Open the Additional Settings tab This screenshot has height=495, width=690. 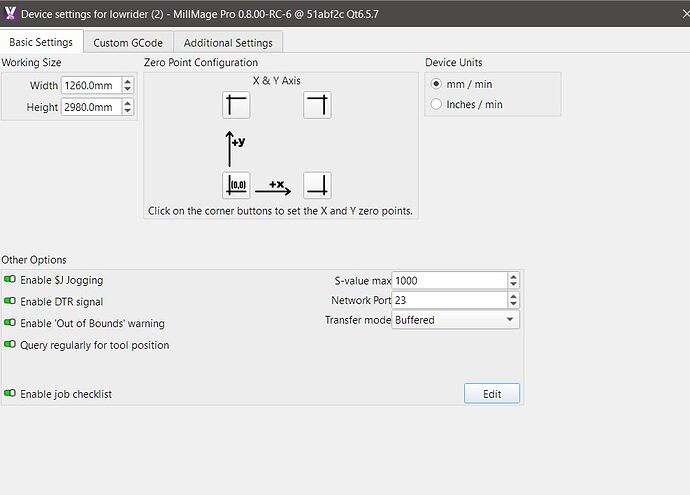(228, 43)
